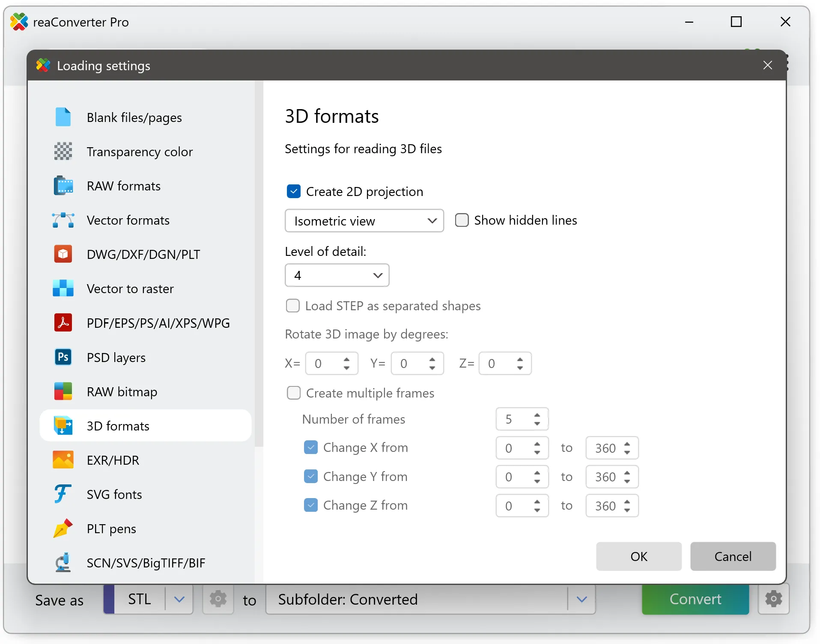
Task: Click the Blank files/pages page icon
Action: (63, 117)
